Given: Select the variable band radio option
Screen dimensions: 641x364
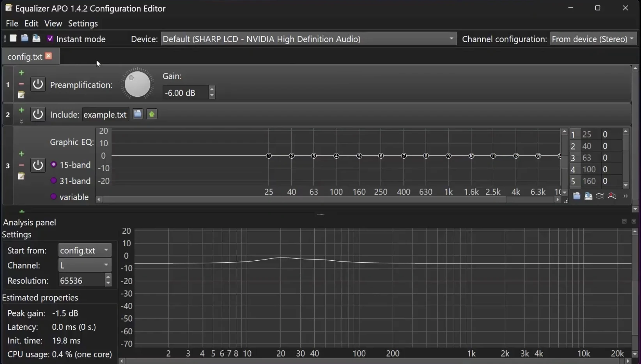Looking at the screenshot, I should (54, 197).
